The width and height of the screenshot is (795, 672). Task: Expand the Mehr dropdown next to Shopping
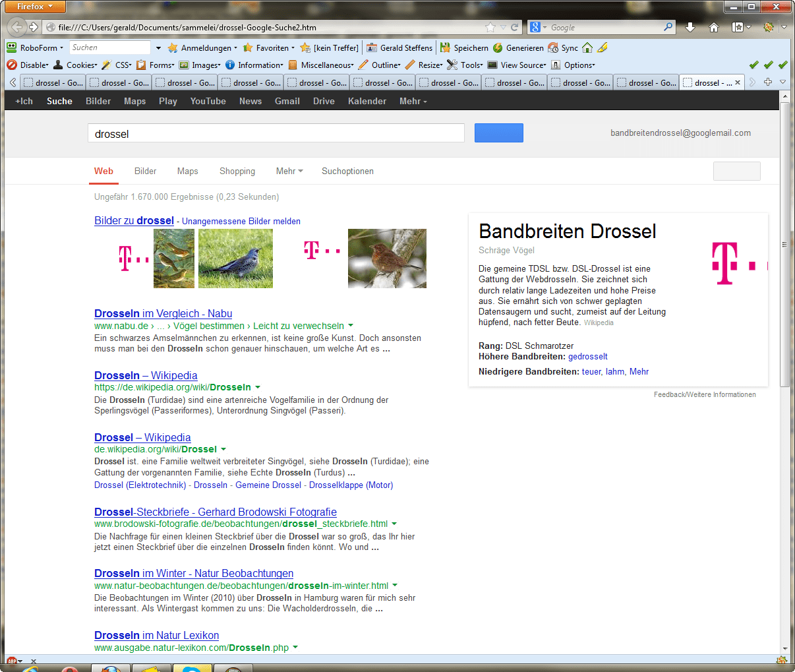point(289,171)
